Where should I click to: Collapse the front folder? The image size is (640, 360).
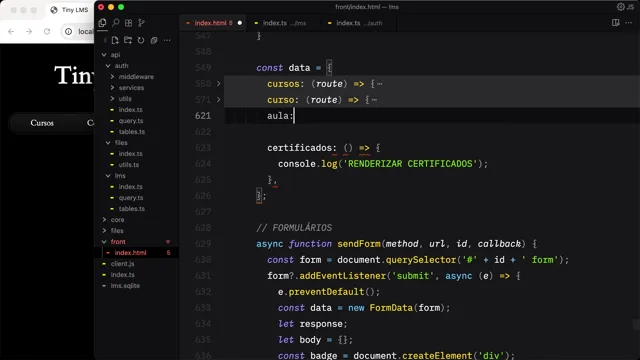(104, 242)
